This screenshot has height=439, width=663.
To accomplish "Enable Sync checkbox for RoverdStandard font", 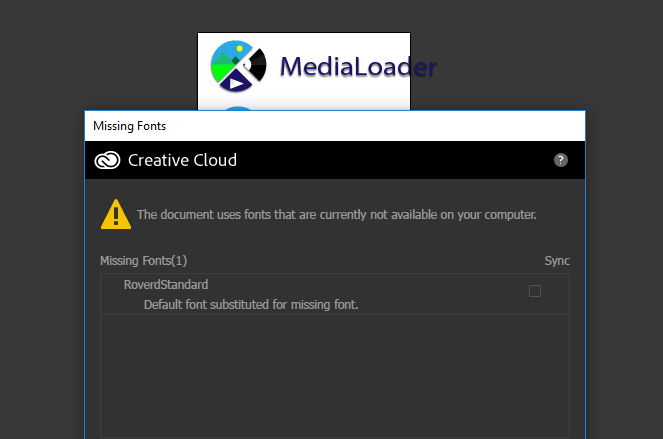I will 535,291.
